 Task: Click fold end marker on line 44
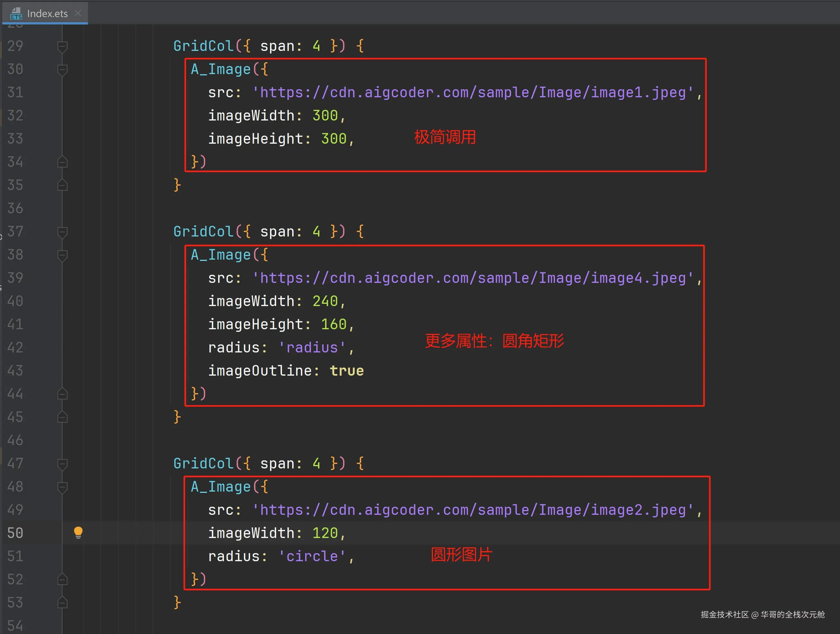pos(62,394)
